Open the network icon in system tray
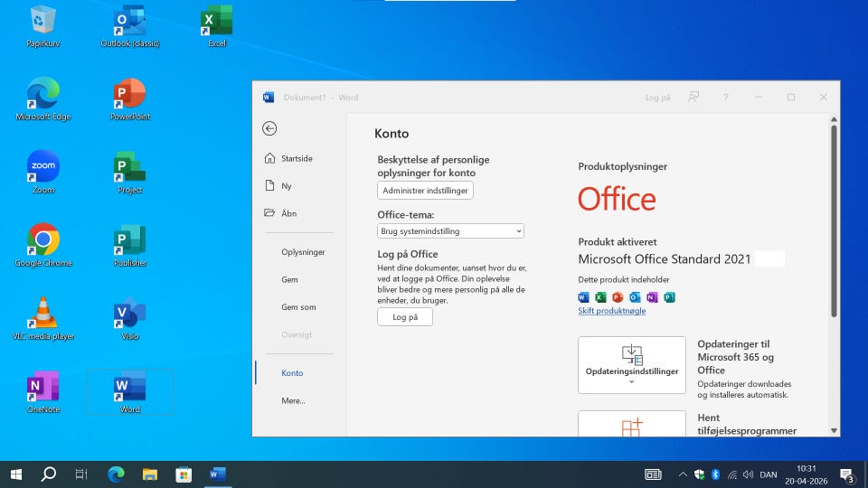This screenshot has height=488, width=868. (x=731, y=474)
